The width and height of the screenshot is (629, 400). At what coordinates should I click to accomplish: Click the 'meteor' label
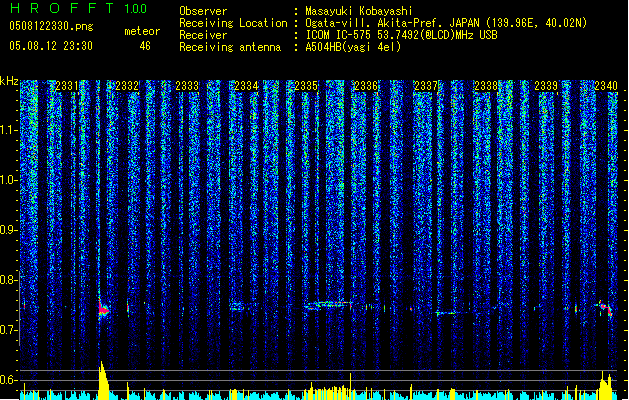pyautogui.click(x=142, y=31)
